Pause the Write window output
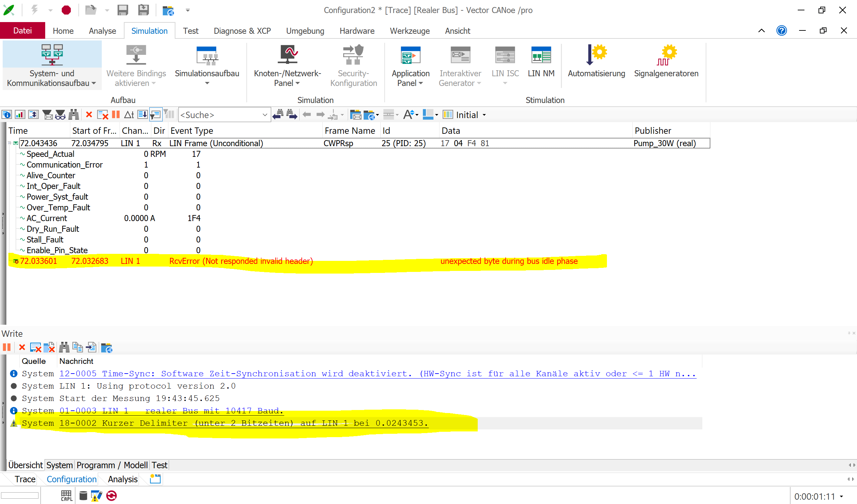 coord(7,347)
